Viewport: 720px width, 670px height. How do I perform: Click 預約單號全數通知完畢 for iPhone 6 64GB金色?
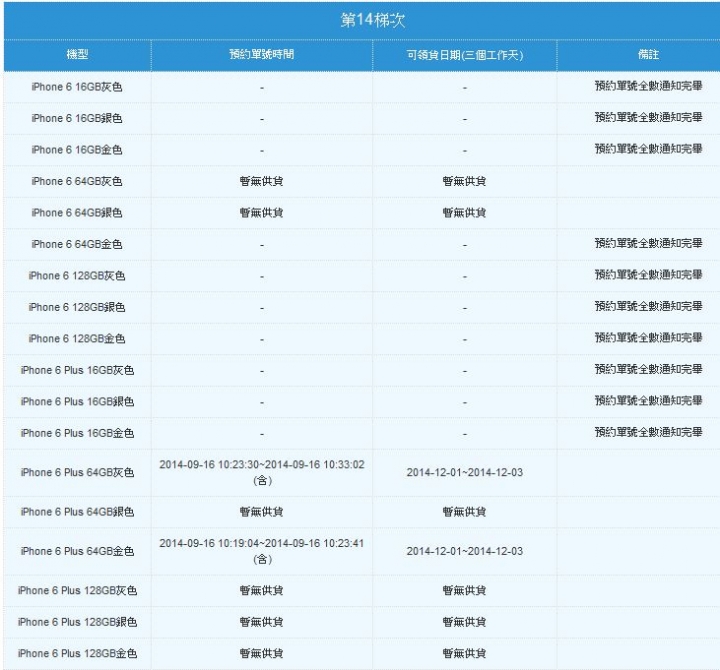(x=648, y=243)
